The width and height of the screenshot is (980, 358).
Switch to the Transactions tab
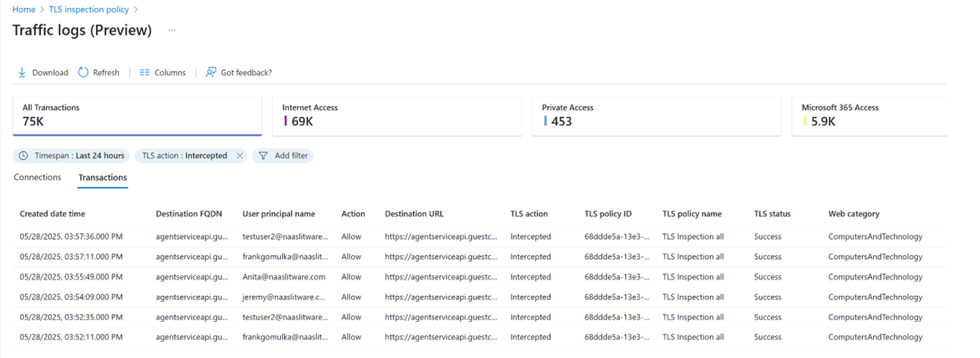pos(103,178)
